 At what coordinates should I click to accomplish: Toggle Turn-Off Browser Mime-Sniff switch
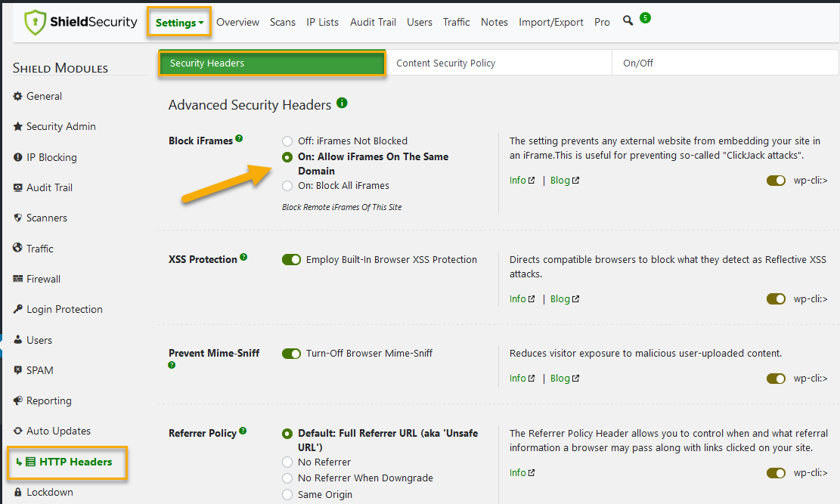coord(291,354)
